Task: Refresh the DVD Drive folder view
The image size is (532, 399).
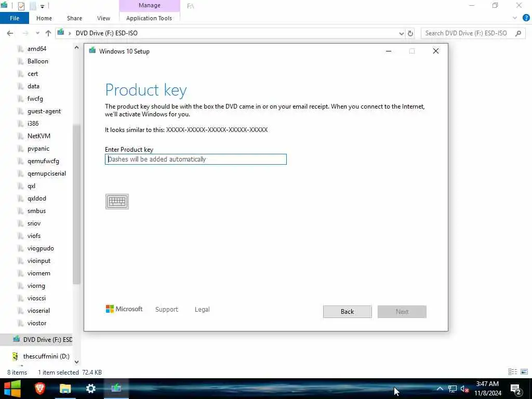Action: click(x=410, y=33)
